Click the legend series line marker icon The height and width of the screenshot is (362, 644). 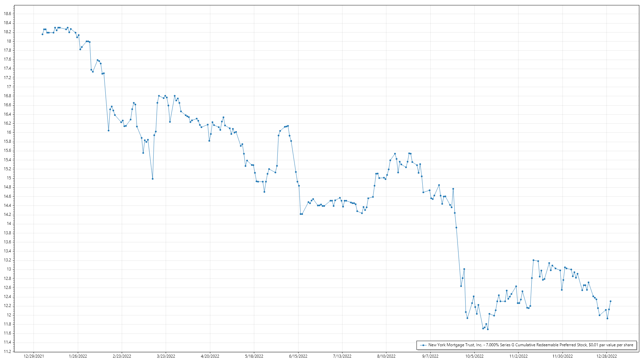click(424, 345)
